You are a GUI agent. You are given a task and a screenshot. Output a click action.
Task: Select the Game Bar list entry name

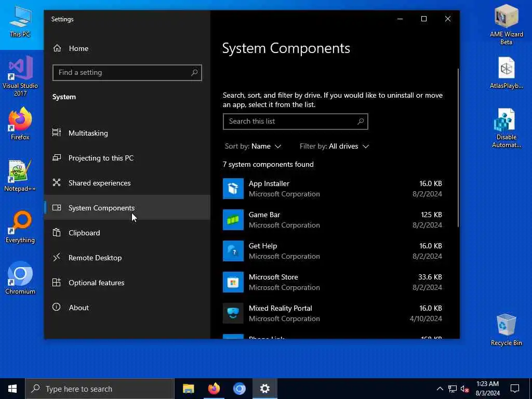click(x=264, y=215)
